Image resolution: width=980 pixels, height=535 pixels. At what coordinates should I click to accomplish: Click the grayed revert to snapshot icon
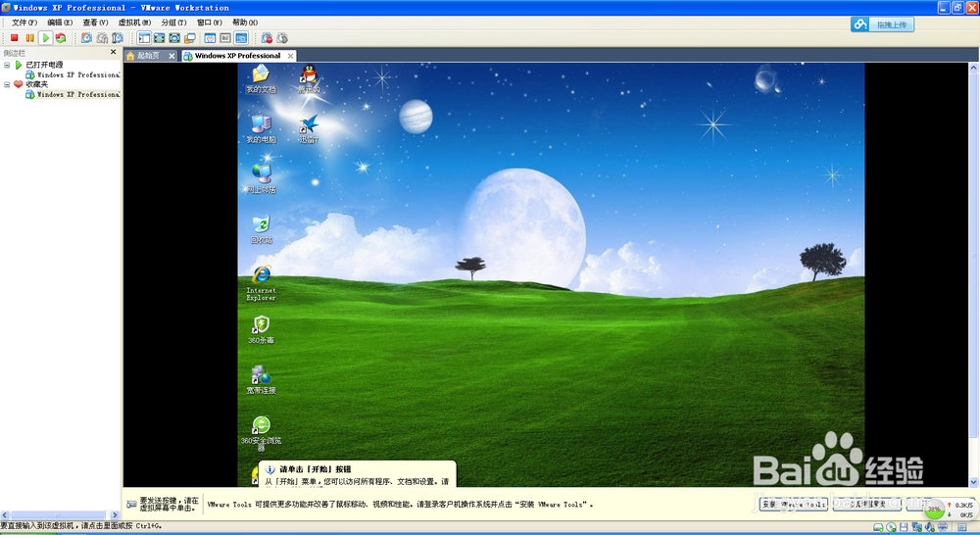point(102,38)
